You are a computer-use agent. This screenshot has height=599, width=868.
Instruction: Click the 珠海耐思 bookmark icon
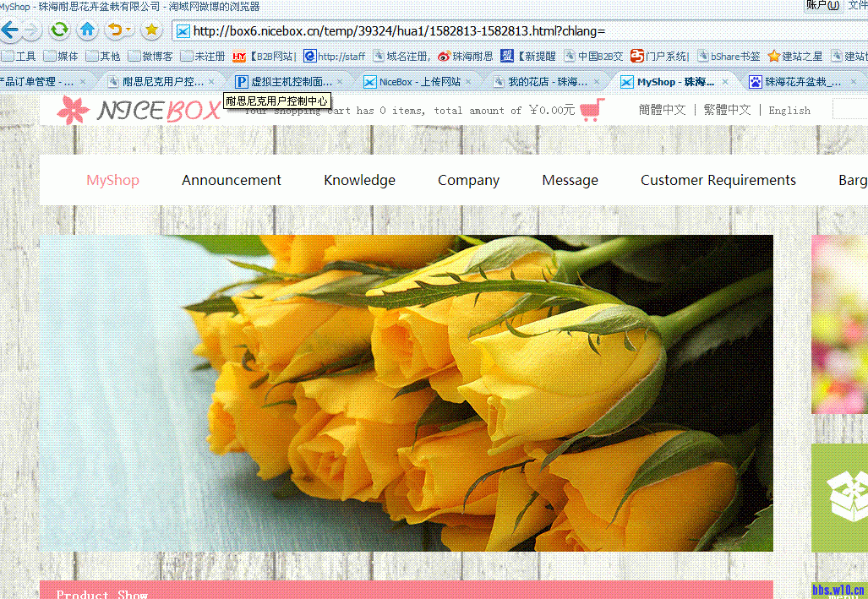click(x=445, y=57)
